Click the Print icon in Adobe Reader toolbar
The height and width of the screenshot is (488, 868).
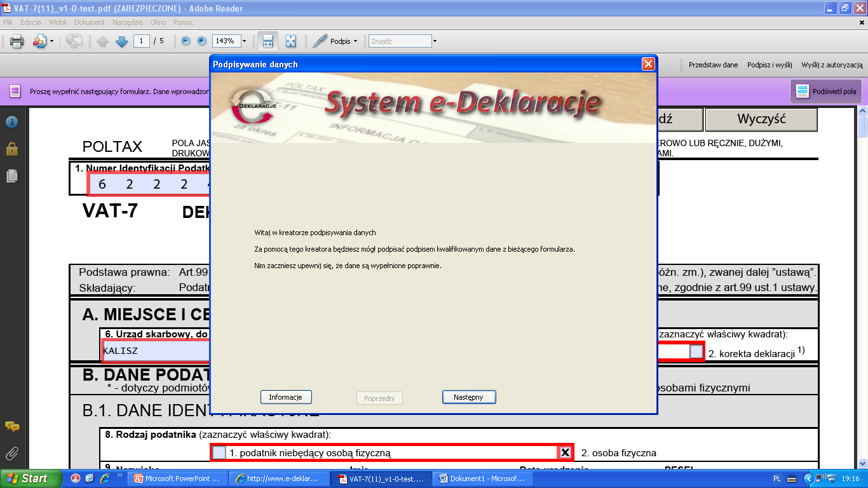coord(17,41)
